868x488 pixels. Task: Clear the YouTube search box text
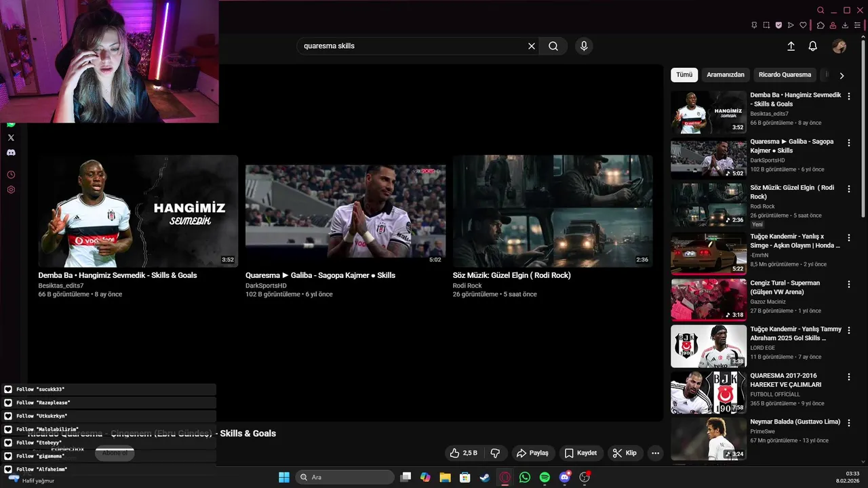532,46
